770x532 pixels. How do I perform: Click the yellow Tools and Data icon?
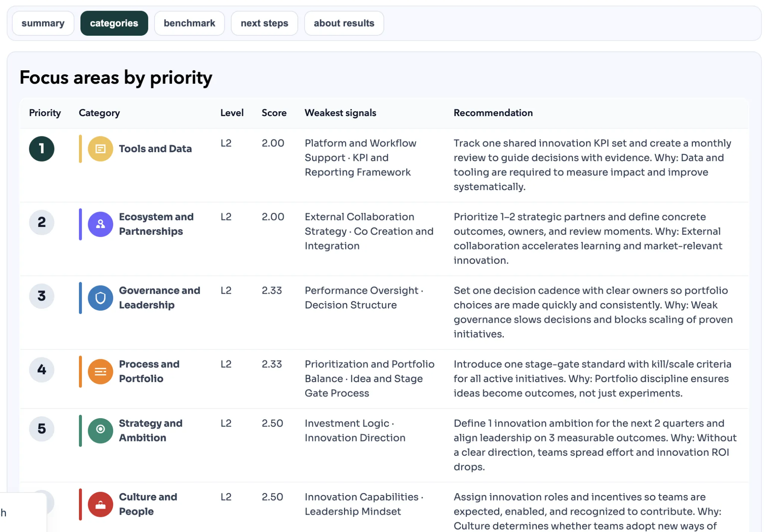click(100, 149)
